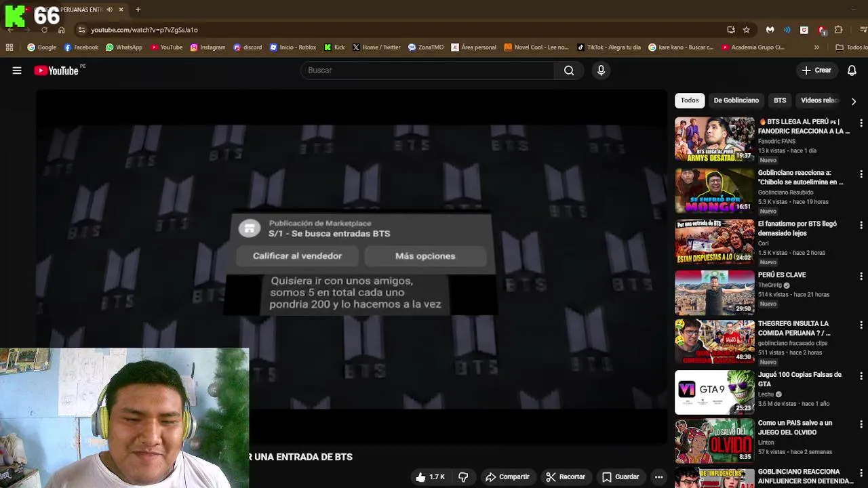The image size is (868, 488).
Task: Open the discord bookmark
Action: 248,47
